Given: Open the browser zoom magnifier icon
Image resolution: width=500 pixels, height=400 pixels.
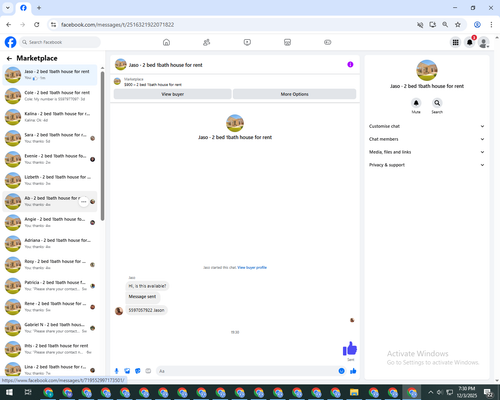Looking at the screenshot, I should tap(445, 25).
